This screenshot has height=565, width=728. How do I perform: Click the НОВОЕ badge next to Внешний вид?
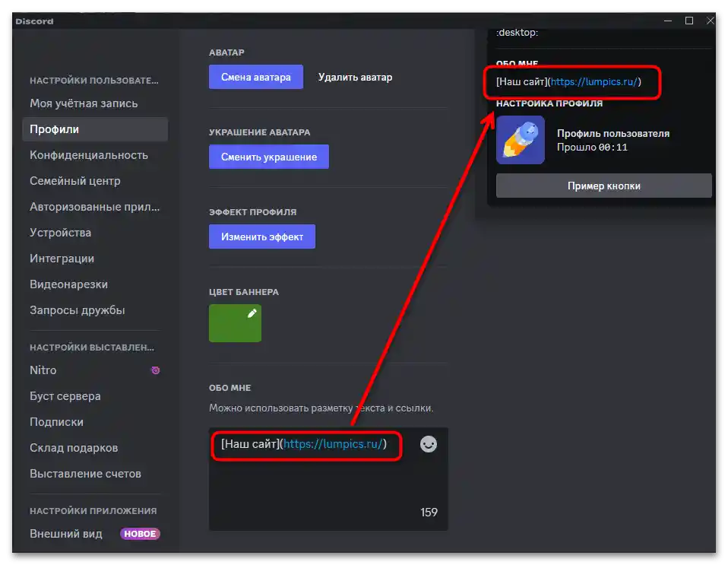140,534
